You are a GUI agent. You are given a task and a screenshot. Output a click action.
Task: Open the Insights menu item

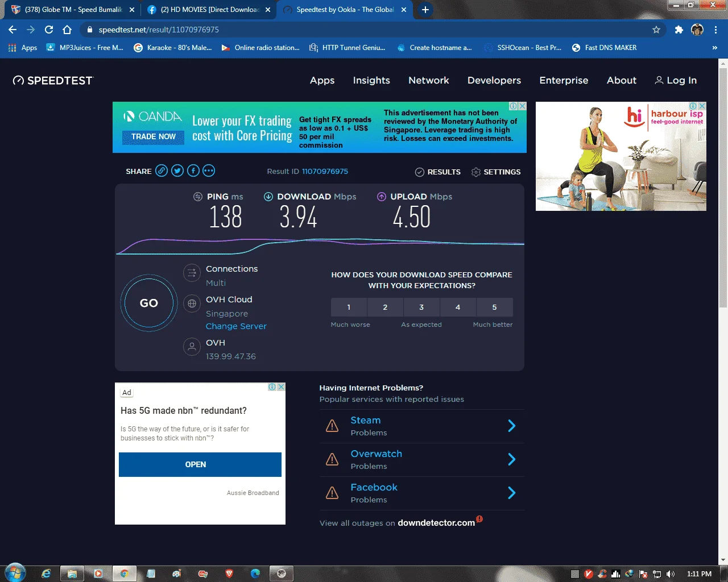pos(371,81)
